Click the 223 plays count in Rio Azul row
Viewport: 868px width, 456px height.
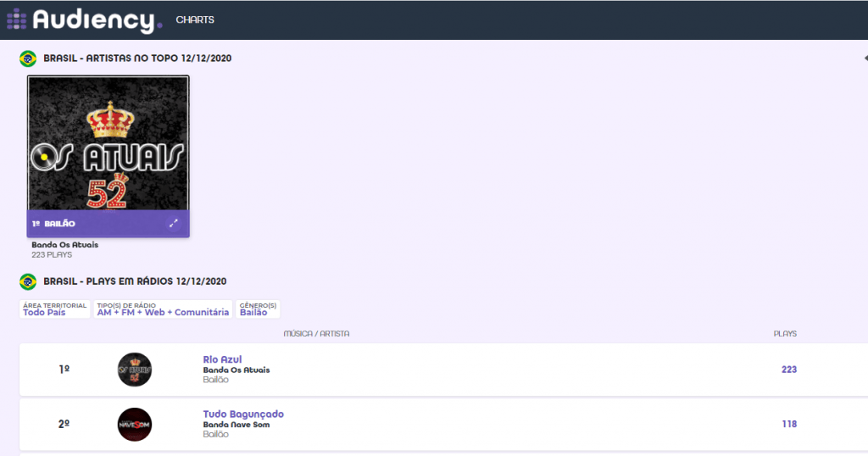[x=789, y=369]
